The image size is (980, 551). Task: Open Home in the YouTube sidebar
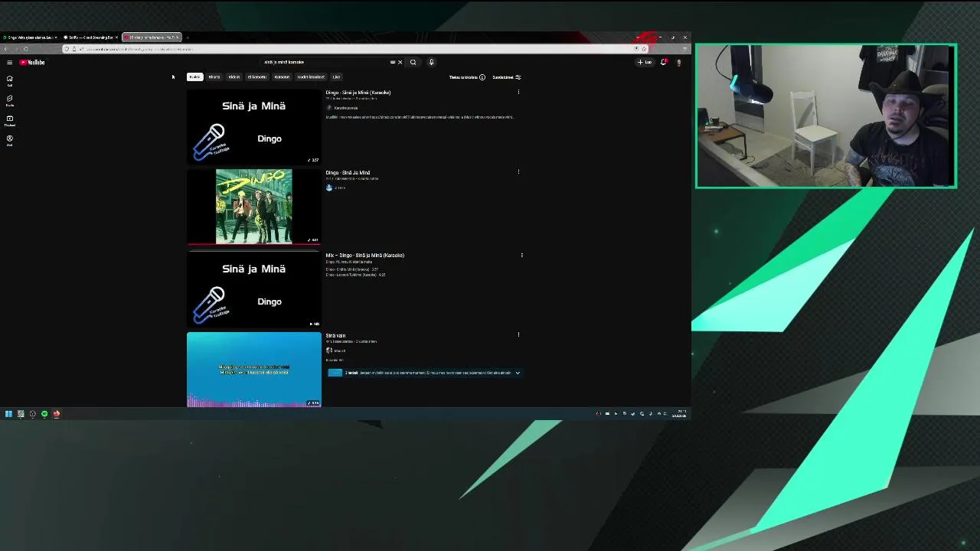click(10, 80)
